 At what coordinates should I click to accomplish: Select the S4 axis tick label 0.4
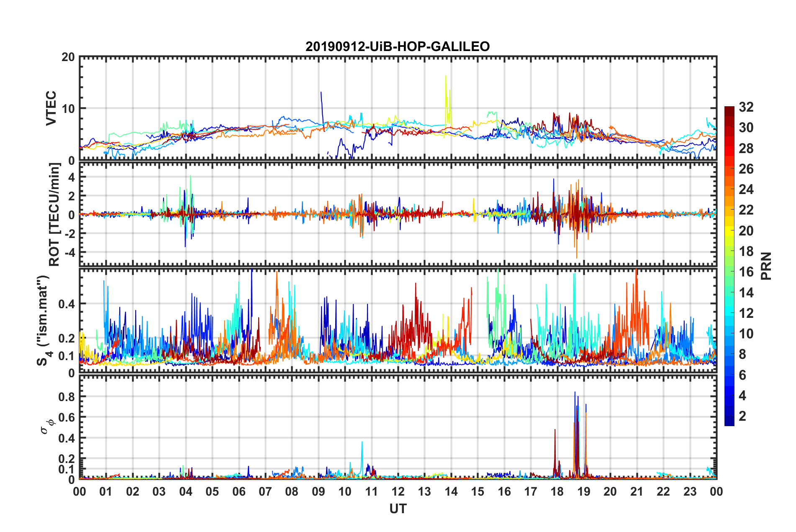tap(67, 304)
